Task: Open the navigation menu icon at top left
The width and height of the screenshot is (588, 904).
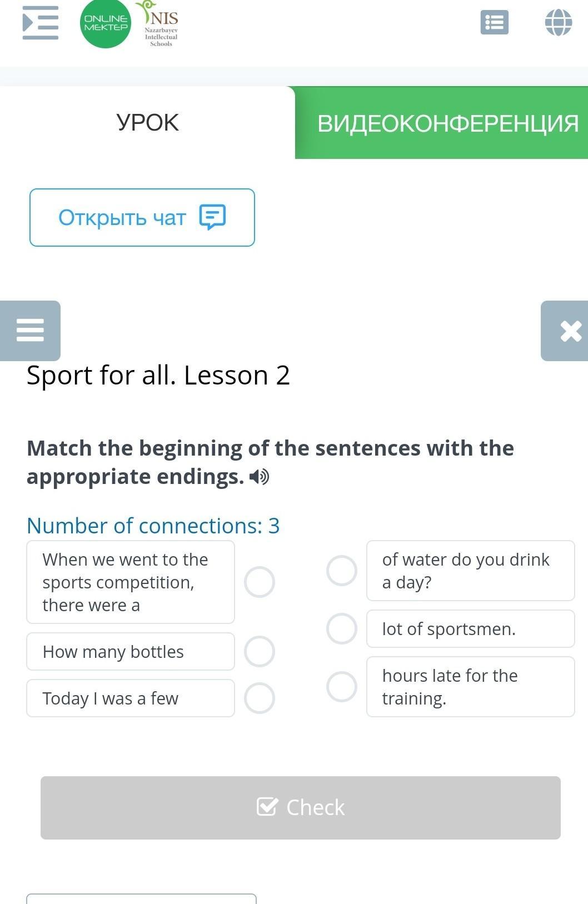Action: pos(40,23)
